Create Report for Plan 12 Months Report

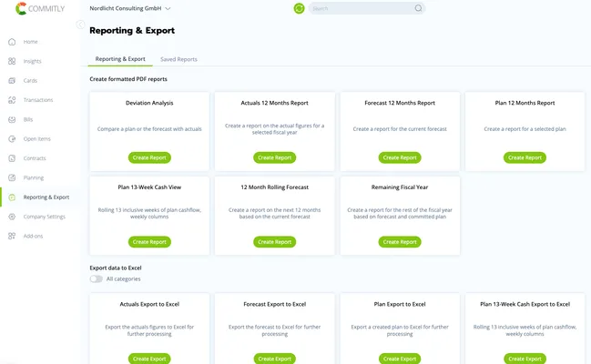[x=525, y=157]
